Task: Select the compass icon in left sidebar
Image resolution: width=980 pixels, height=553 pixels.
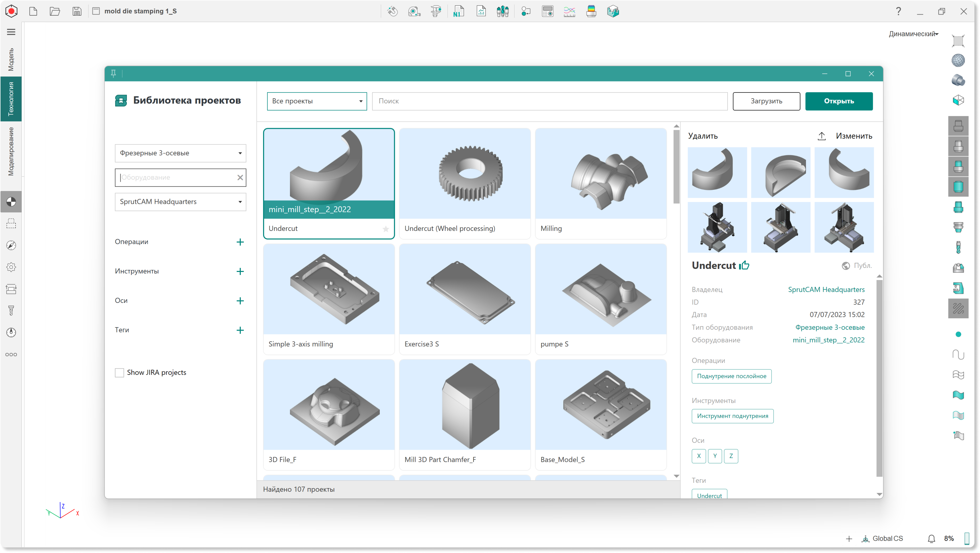Action: pos(11,246)
